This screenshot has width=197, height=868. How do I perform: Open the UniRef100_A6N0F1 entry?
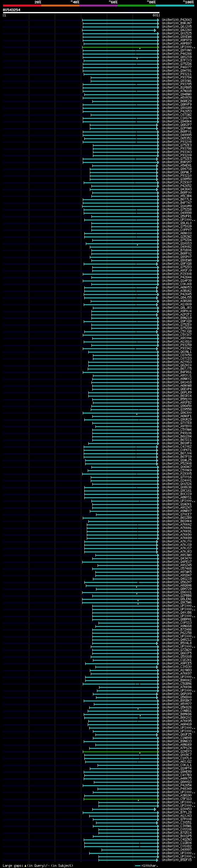[x=176, y=416]
